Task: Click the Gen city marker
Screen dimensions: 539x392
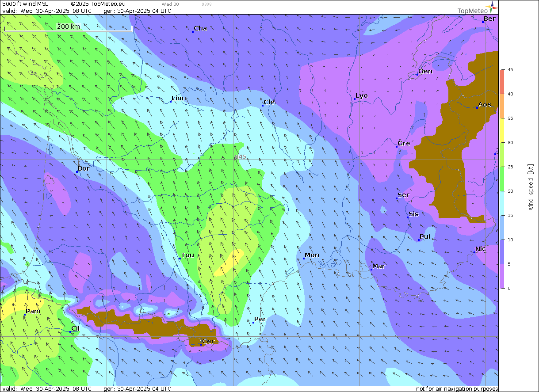Action: click(x=417, y=75)
